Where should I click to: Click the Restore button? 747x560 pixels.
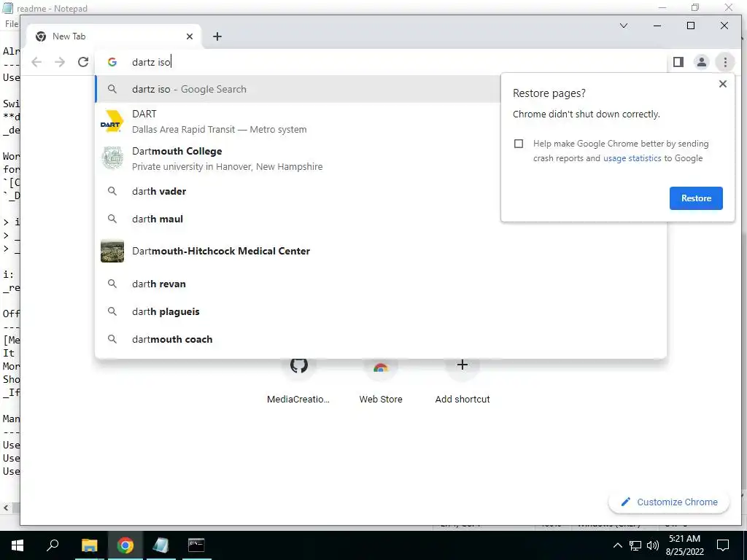pyautogui.click(x=696, y=198)
